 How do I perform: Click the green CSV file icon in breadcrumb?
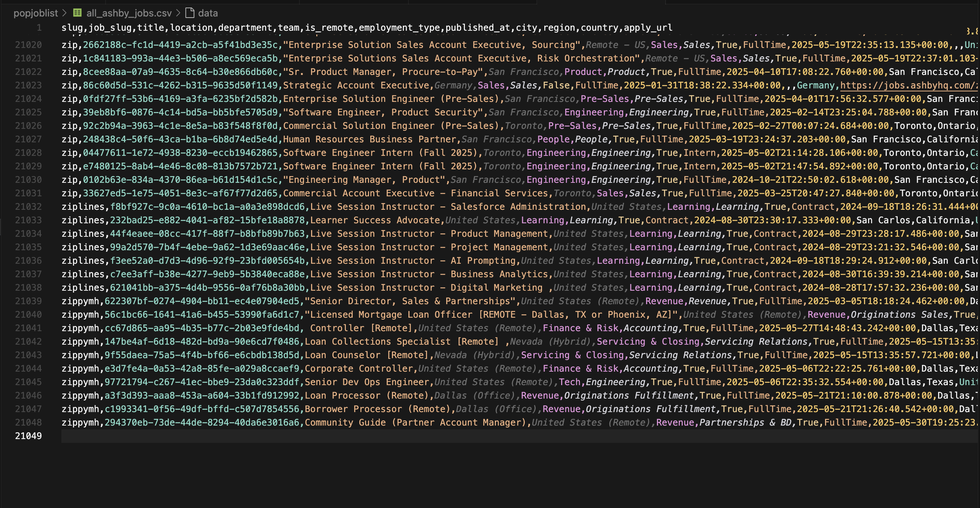coord(77,13)
